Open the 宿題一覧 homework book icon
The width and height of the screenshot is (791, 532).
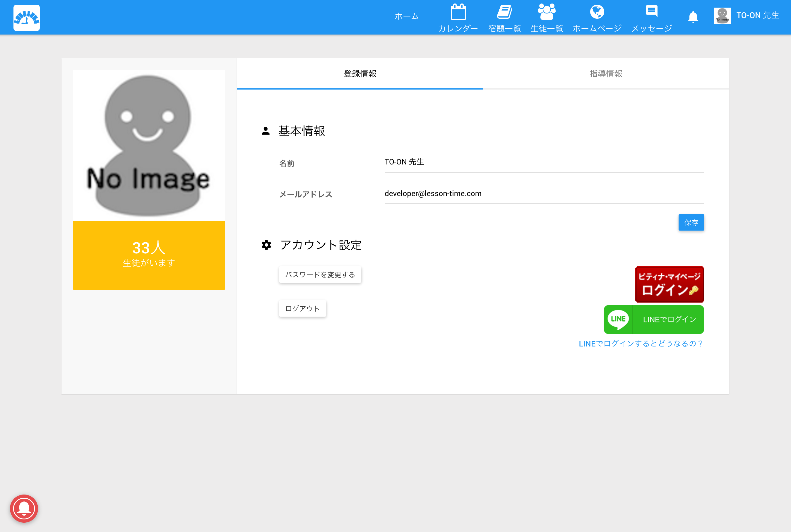[504, 12]
